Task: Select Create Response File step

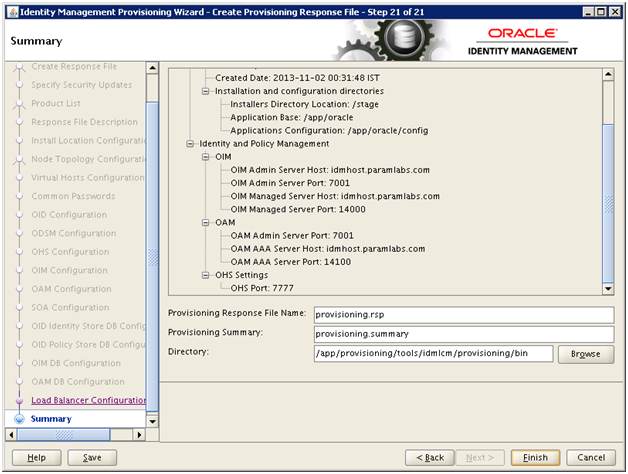Action: coord(74,67)
